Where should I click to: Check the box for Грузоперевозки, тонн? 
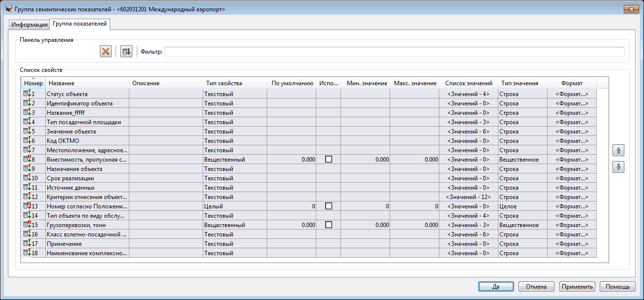coord(328,225)
